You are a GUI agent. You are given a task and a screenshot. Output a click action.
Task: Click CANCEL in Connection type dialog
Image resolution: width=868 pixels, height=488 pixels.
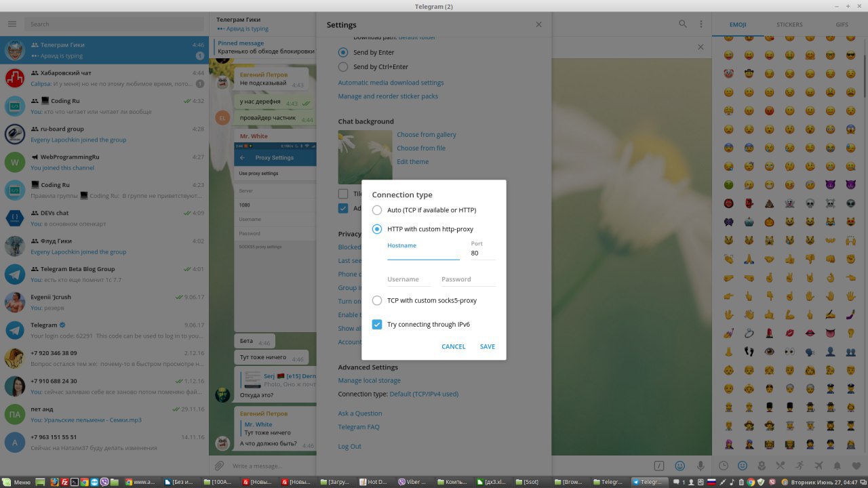coord(454,346)
